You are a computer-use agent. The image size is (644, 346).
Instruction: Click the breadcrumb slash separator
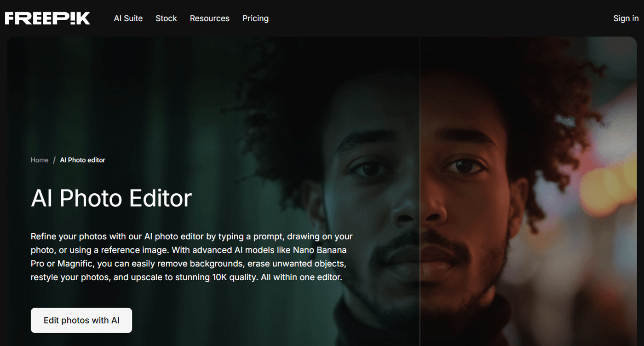tap(54, 160)
